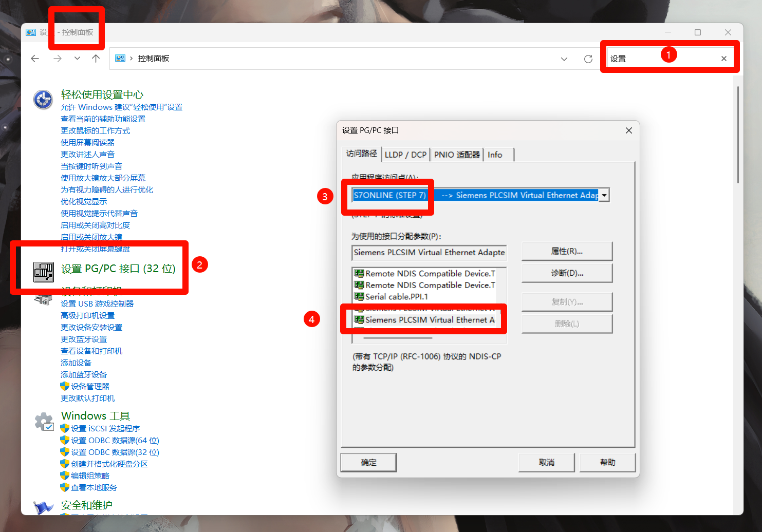
Task: Switch to the PNIO 适配器 tab
Action: pos(457,155)
